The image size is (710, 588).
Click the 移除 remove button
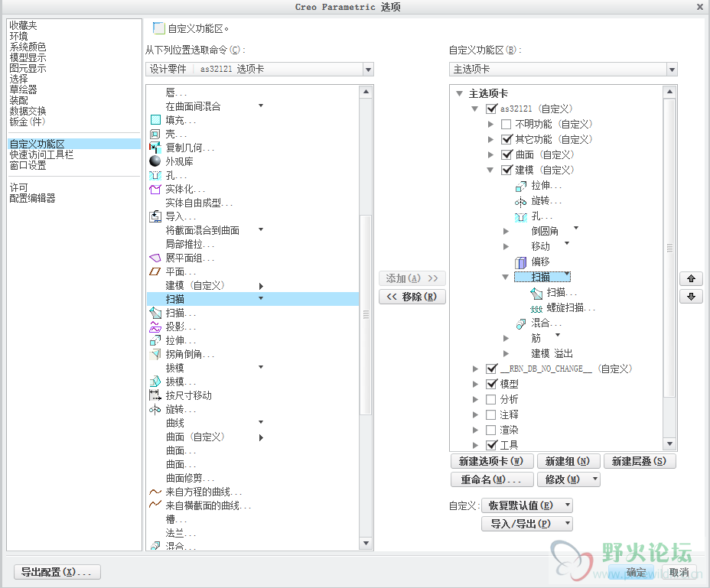(x=412, y=297)
